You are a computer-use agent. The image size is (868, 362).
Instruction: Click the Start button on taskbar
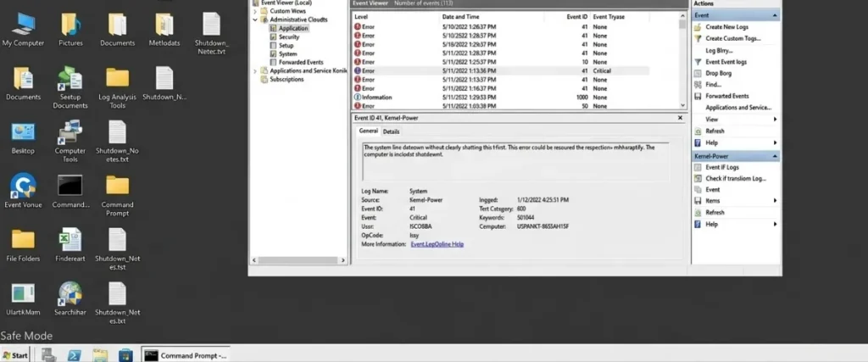coord(15,355)
